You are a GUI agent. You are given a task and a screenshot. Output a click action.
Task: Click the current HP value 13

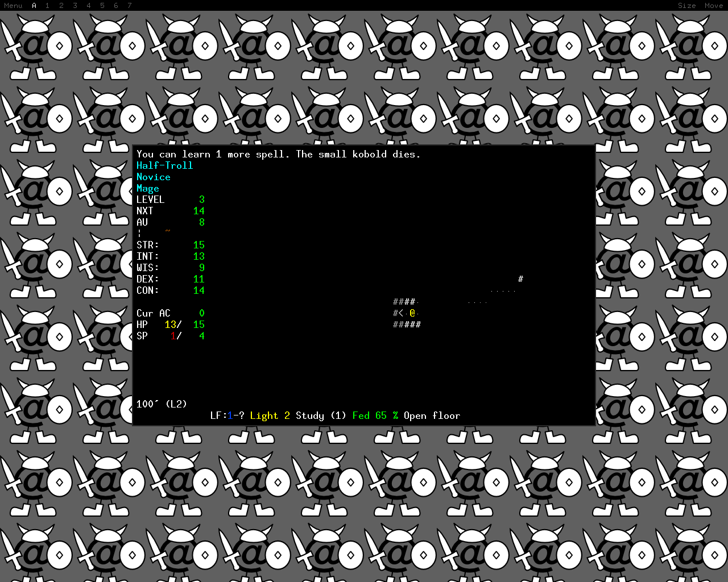pyautogui.click(x=171, y=325)
